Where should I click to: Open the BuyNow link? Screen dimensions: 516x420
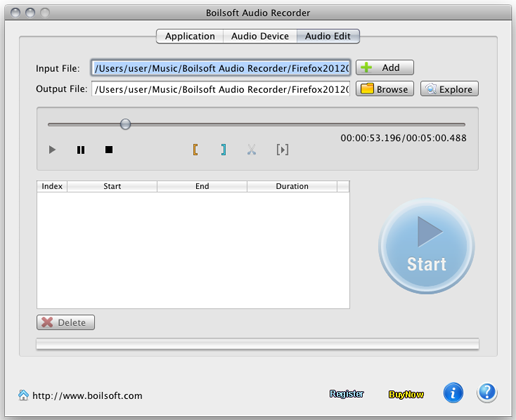point(406,394)
